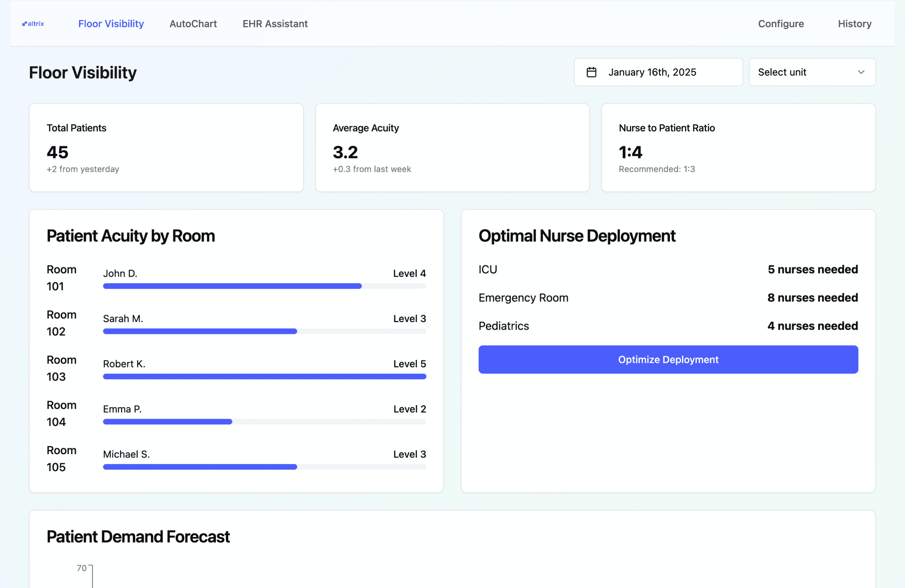905x588 pixels.
Task: Click the Optimize Deployment button
Action: click(x=668, y=360)
